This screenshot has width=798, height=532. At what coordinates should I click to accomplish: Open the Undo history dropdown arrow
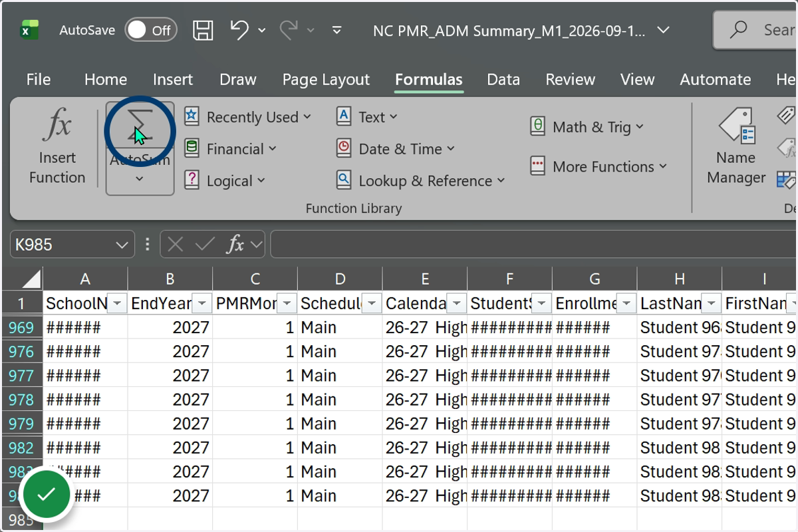[261, 31]
